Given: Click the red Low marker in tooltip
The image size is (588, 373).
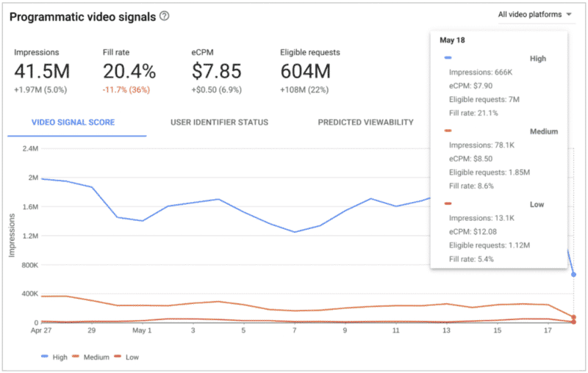Looking at the screenshot, I should click(448, 204).
